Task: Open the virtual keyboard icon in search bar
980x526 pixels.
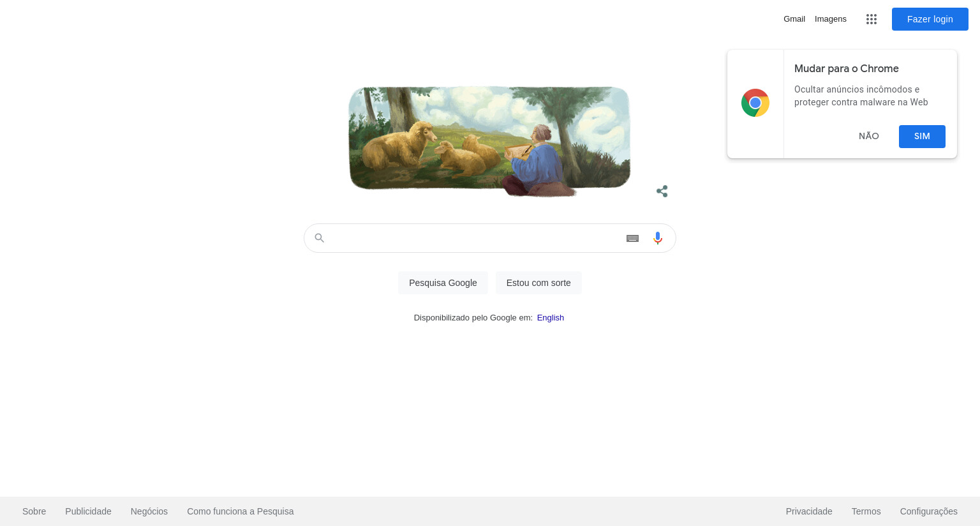Action: (632, 238)
